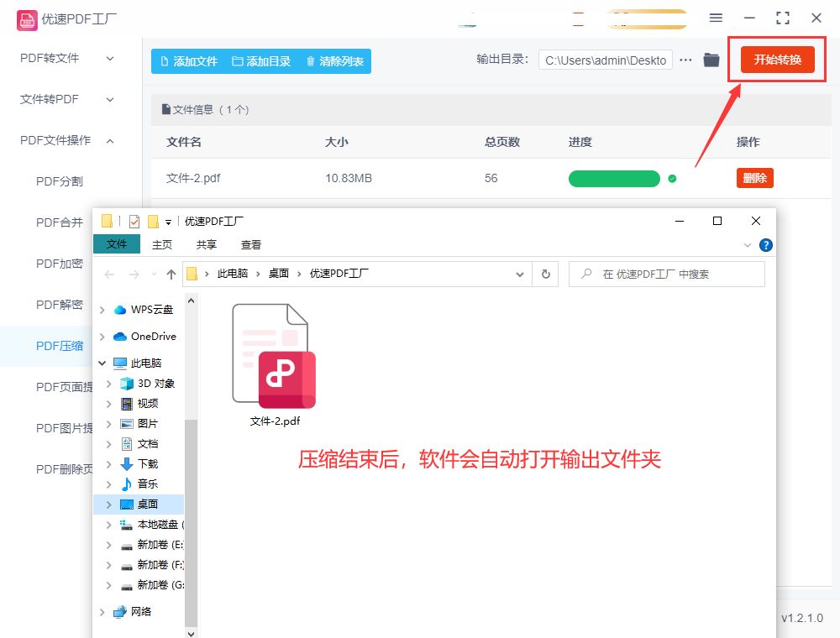Select PDF加密 in the sidebar
This screenshot has height=638, width=840.
point(60,264)
